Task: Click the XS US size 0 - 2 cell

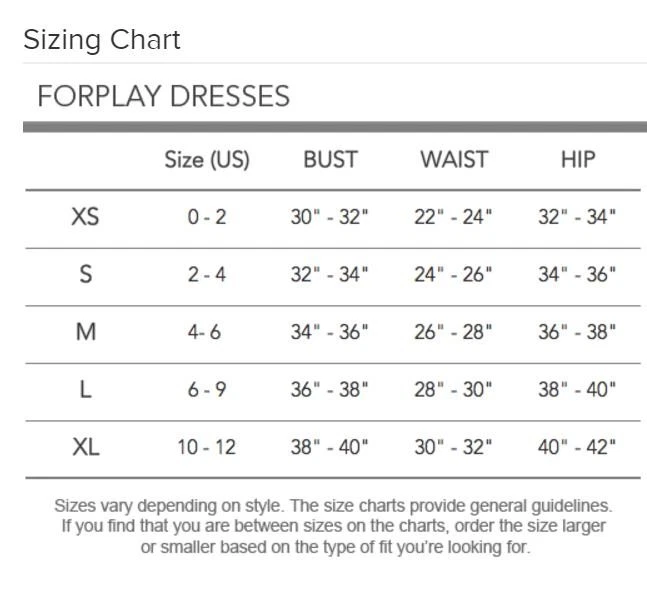Action: point(207,217)
